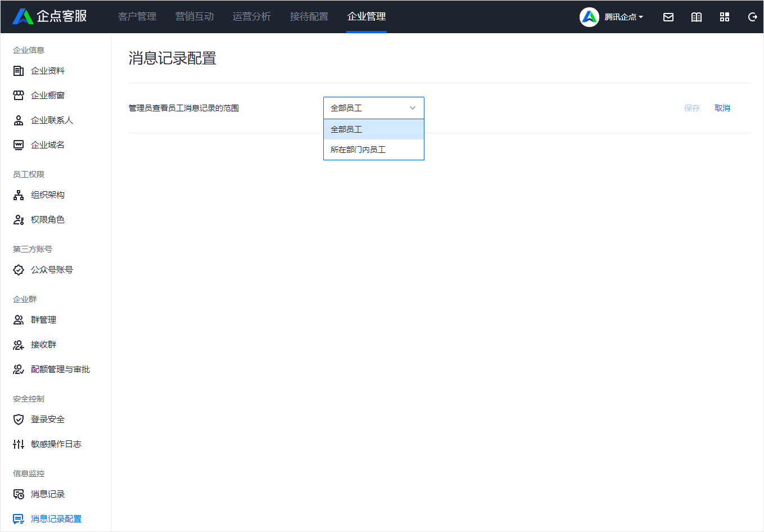Click the 公众号账号 badge icon
Screen dimensions: 764x532
coord(19,270)
